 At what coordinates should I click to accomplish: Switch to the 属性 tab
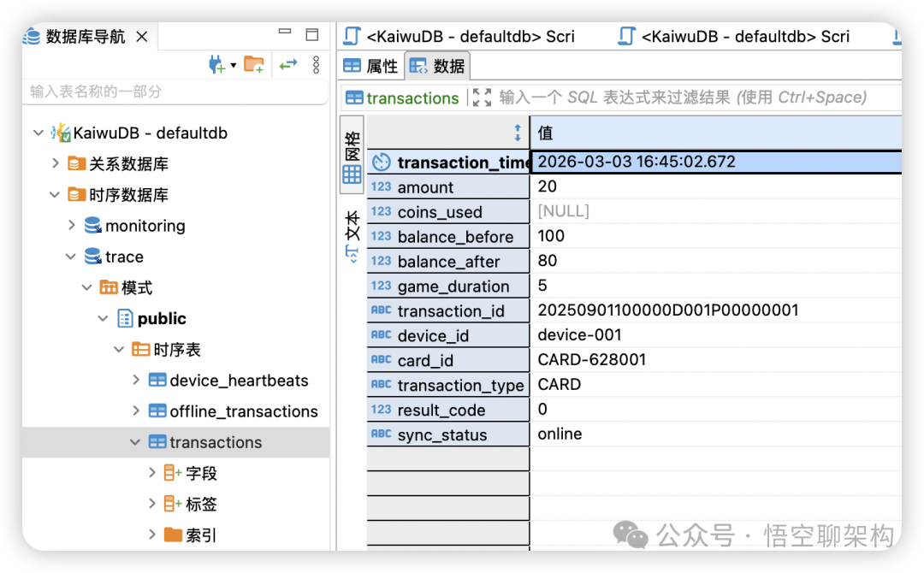370,66
